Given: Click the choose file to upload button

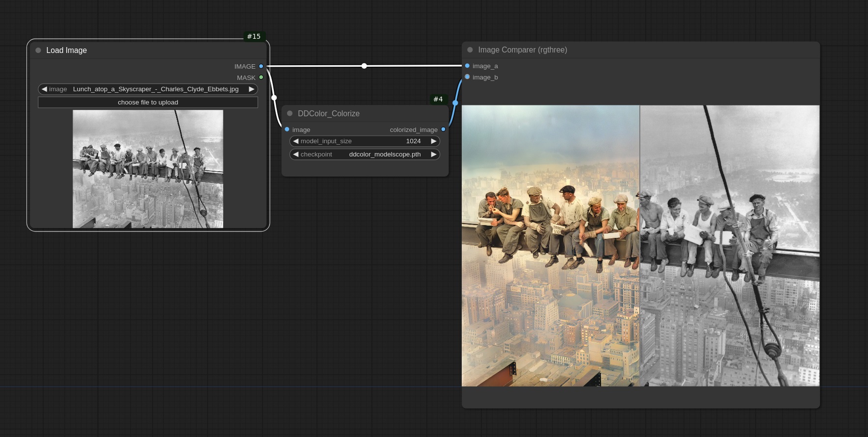Looking at the screenshot, I should coord(148,103).
